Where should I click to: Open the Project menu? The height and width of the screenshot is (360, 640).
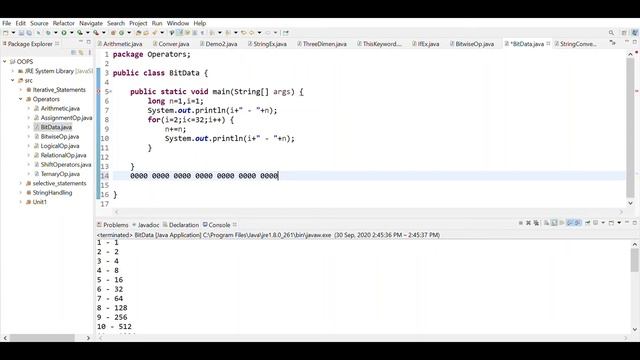click(138, 23)
